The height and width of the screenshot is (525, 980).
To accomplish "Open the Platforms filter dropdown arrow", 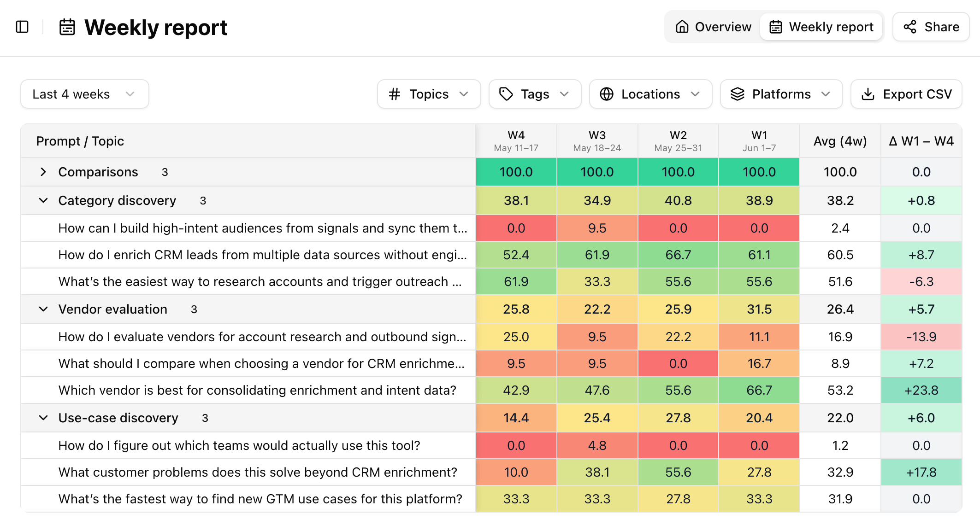I will coord(826,94).
